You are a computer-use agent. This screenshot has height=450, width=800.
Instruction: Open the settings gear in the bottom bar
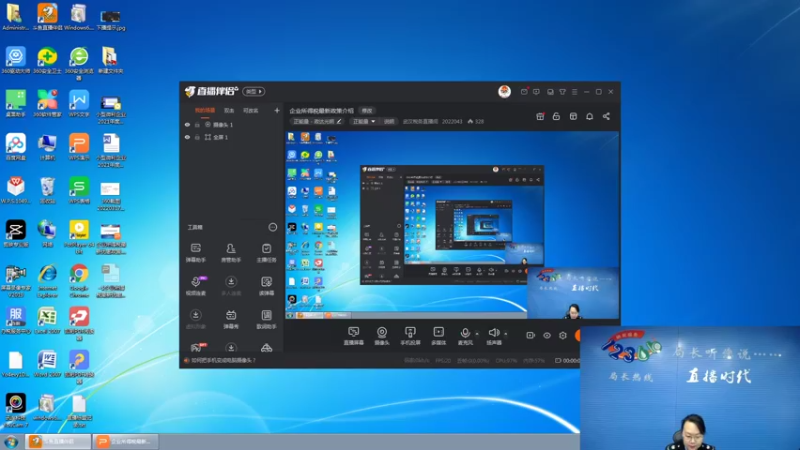click(x=563, y=335)
